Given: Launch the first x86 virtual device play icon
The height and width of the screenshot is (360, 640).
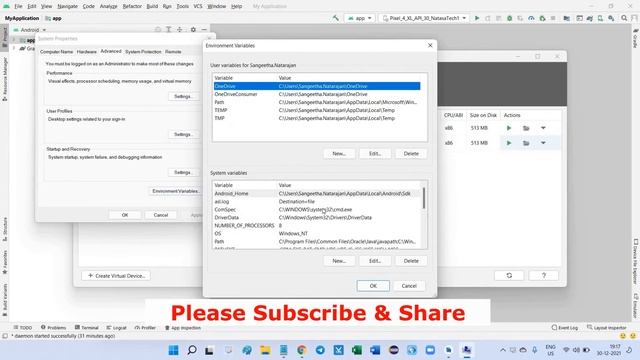Looking at the screenshot, I should (x=509, y=128).
